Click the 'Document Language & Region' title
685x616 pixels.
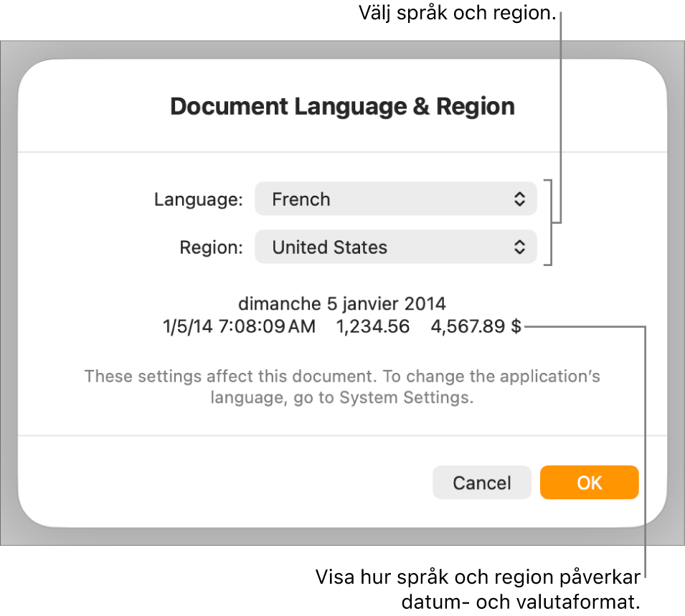(x=343, y=106)
